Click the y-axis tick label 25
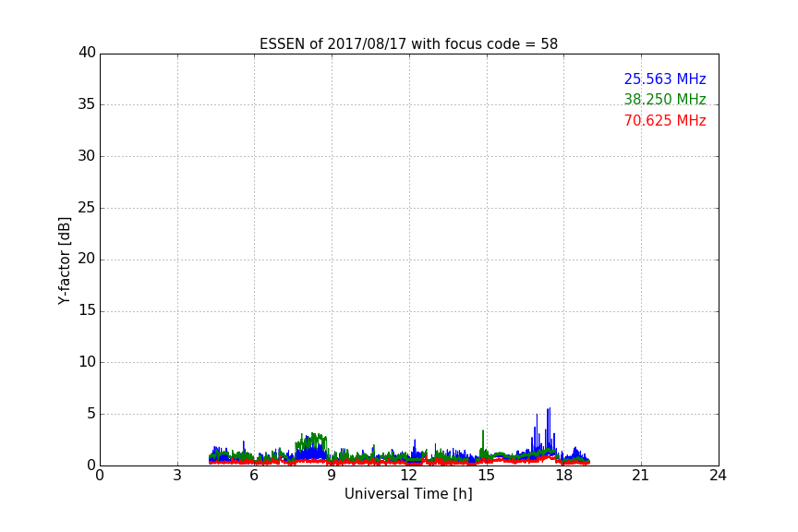Viewport: 798px width, 532px height. coord(87,208)
